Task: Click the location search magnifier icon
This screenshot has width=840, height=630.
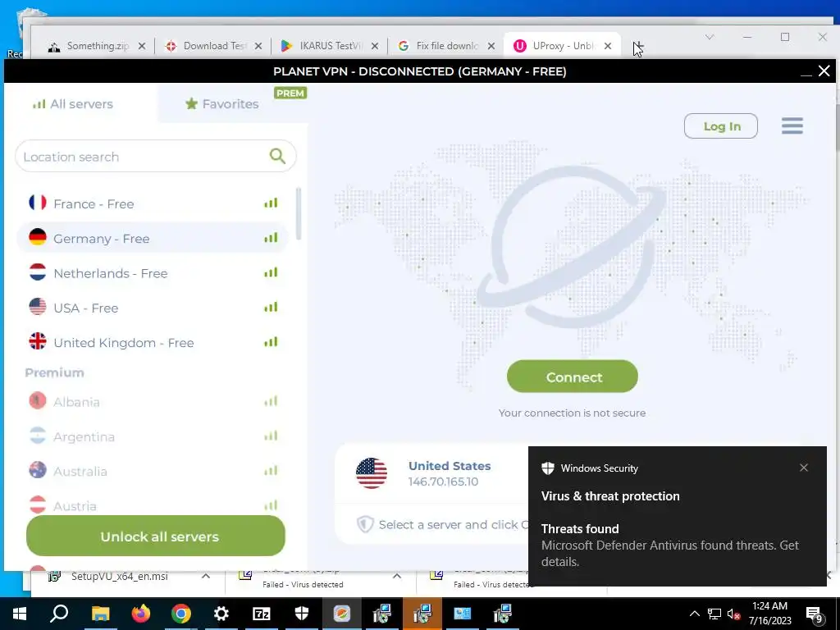Action: [x=277, y=156]
